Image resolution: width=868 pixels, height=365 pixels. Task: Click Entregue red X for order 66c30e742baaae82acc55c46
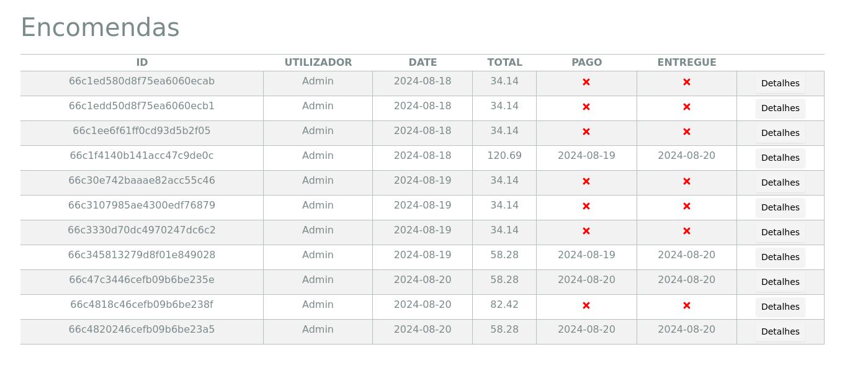click(x=687, y=181)
